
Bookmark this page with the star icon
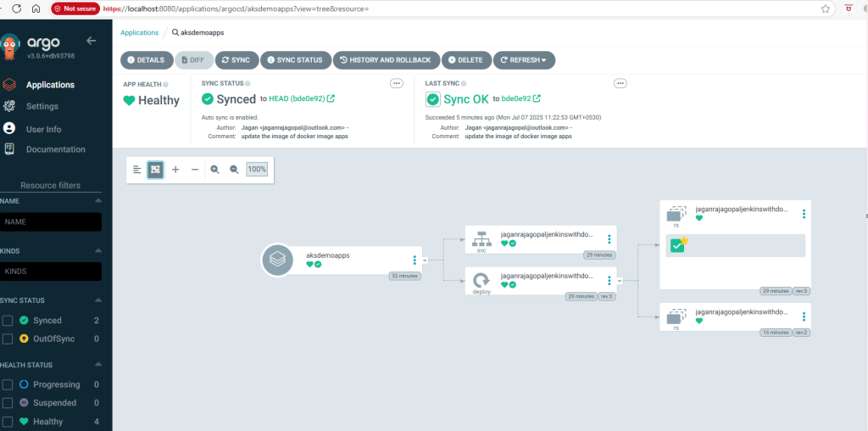826,8
